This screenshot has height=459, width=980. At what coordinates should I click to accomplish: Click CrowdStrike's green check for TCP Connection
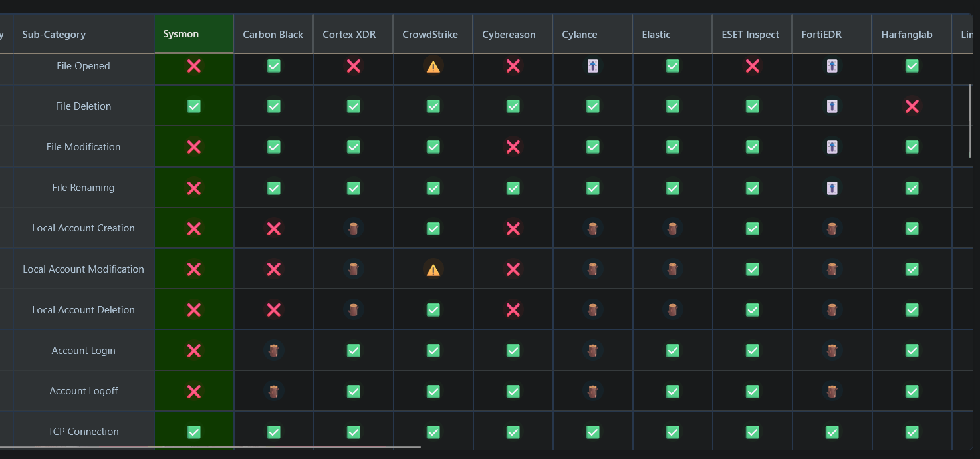pos(433,432)
